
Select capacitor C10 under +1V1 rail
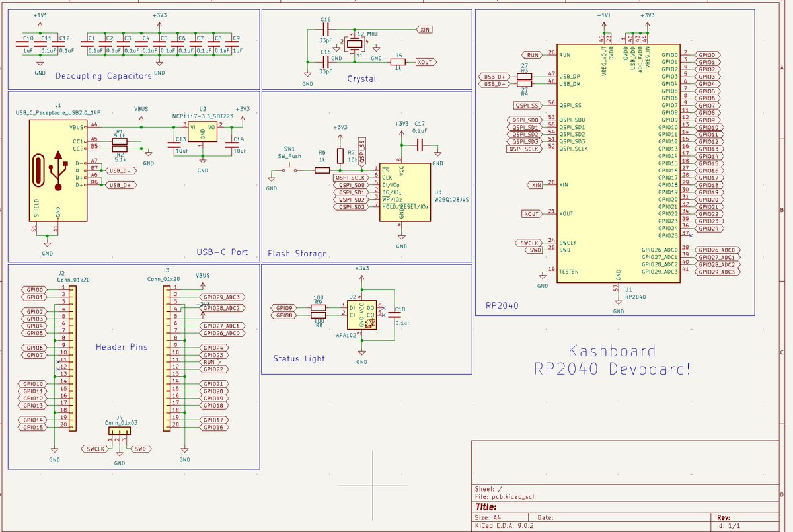coord(22,44)
